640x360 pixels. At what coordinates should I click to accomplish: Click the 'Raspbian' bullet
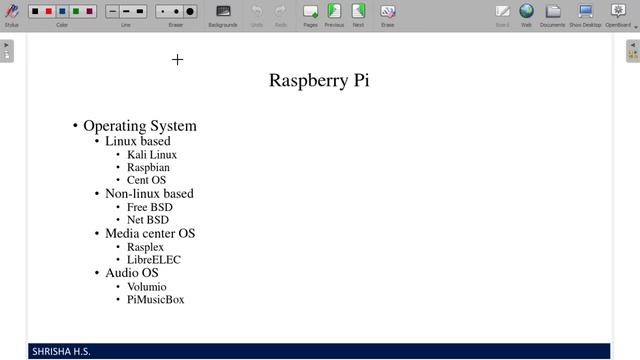pos(148,168)
